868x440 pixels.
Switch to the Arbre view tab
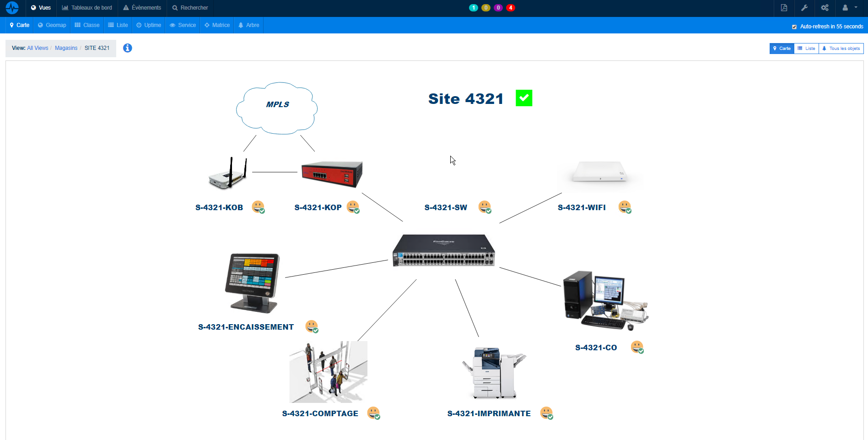pyautogui.click(x=248, y=25)
